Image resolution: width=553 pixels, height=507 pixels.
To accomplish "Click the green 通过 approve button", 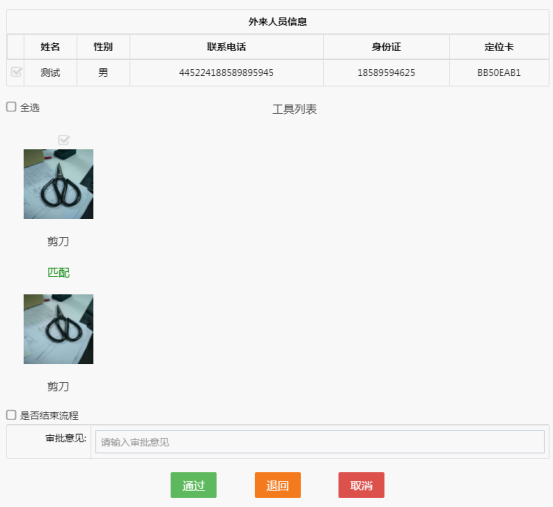I will [194, 485].
